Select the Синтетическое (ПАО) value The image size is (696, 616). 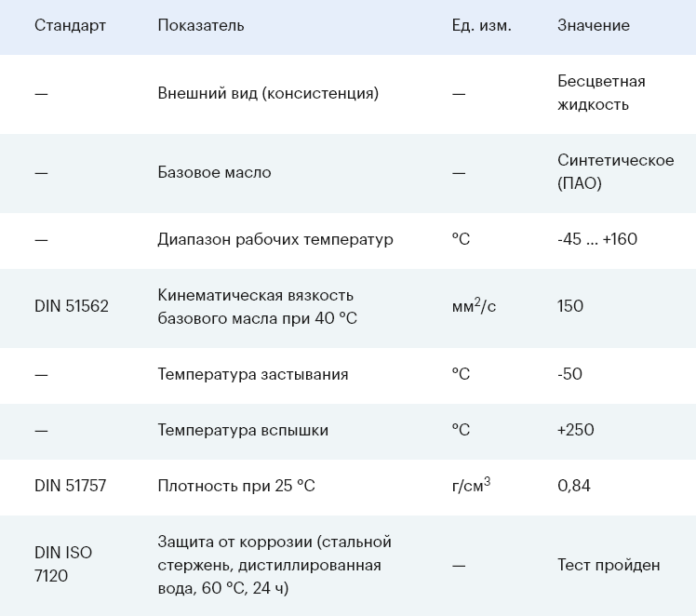616,172
